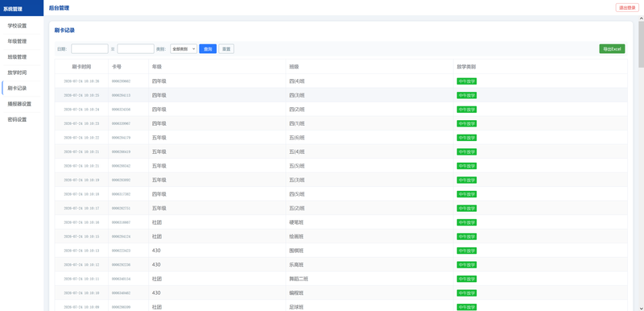644x311 pixels.
Task: Go to 年级管理 menu item
Action: click(x=17, y=41)
